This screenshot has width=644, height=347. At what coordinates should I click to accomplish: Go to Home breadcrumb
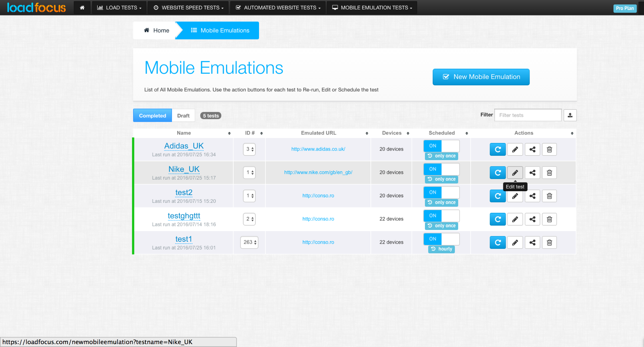pos(156,30)
